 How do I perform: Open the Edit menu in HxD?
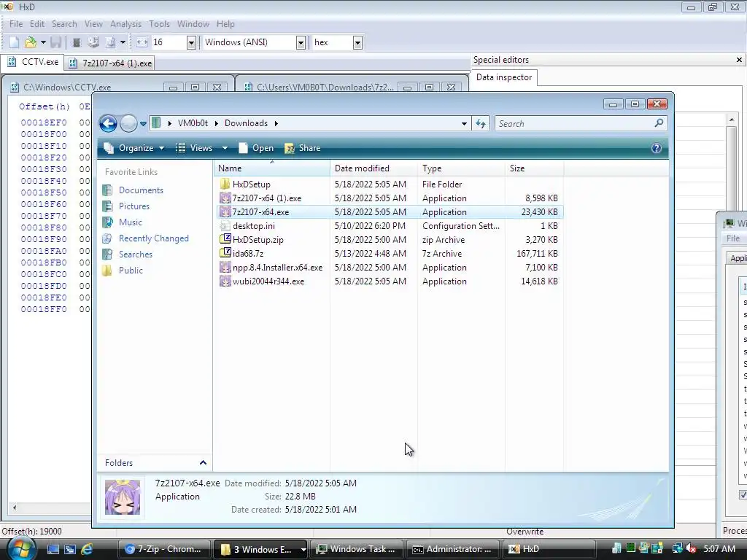point(37,24)
